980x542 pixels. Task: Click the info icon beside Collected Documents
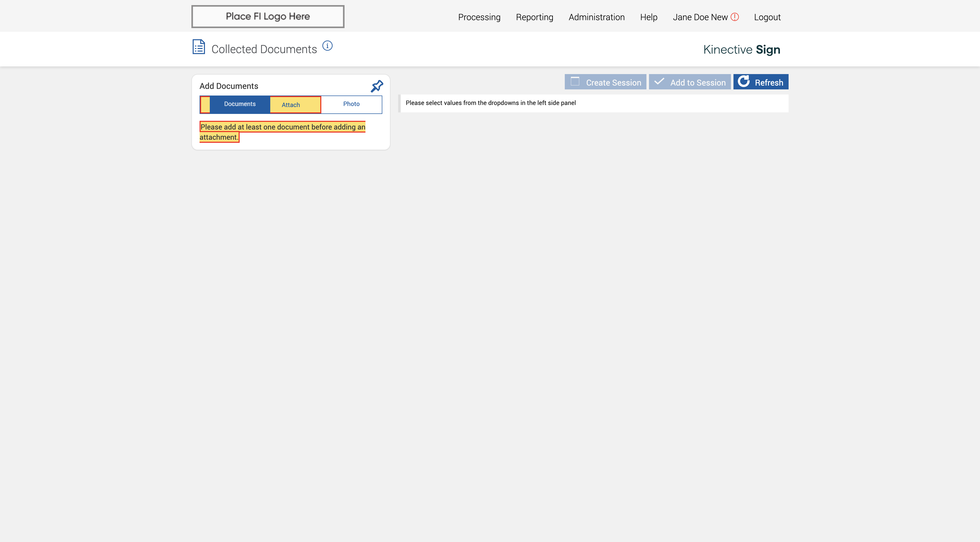327,46
